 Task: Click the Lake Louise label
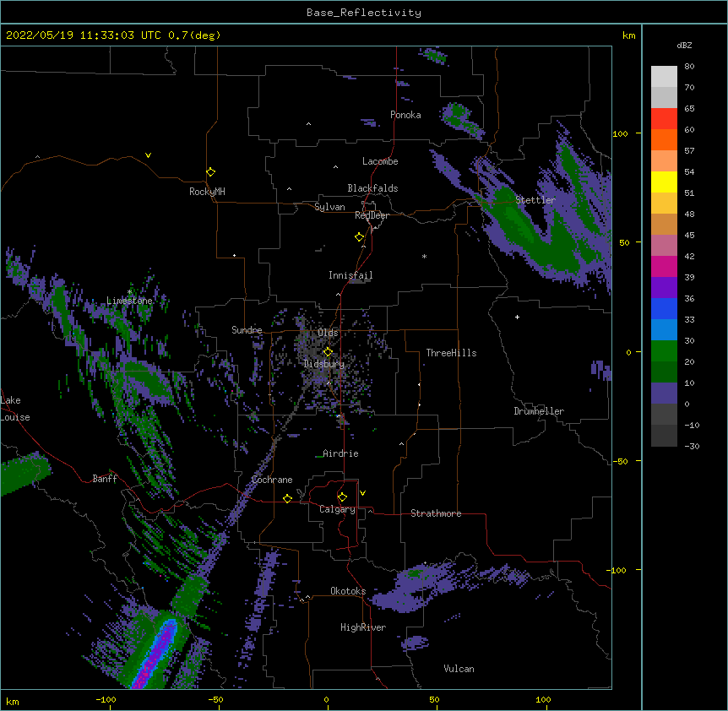[15, 409]
